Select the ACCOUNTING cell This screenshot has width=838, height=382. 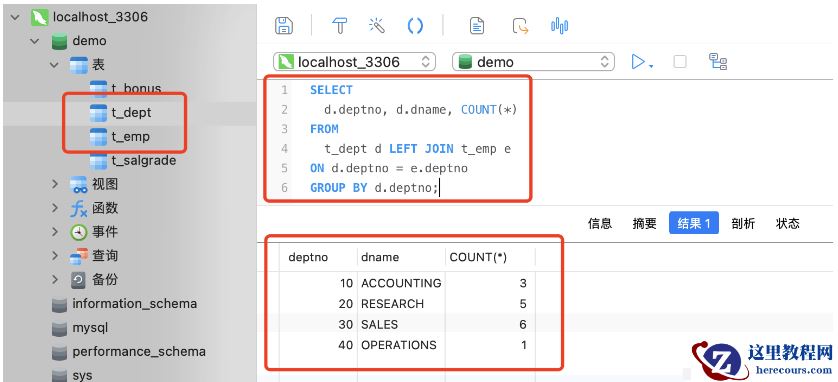pyautogui.click(x=401, y=283)
